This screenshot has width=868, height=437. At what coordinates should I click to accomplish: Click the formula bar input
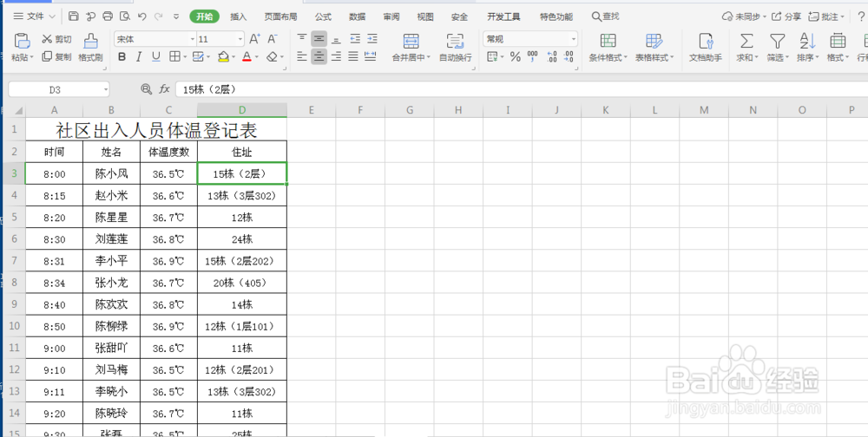pos(520,89)
